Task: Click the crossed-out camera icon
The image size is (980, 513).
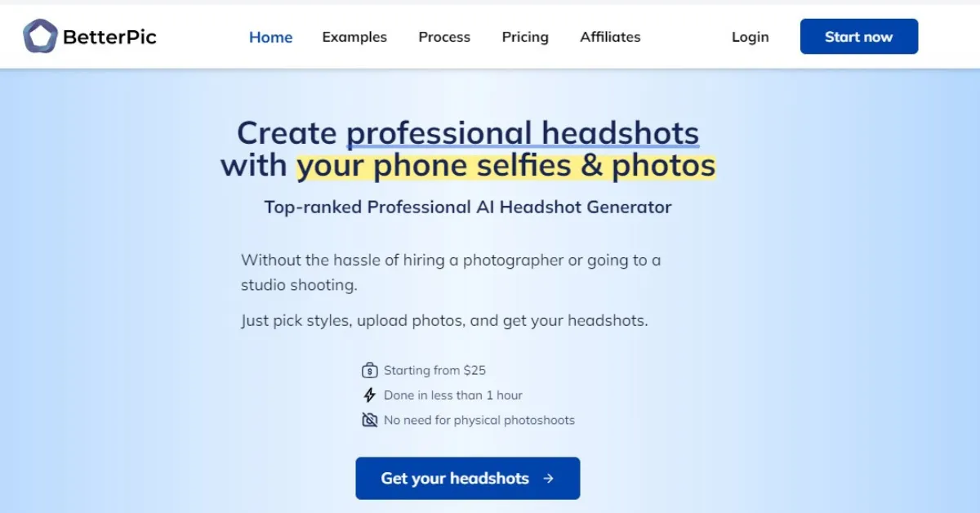Action: 369,420
